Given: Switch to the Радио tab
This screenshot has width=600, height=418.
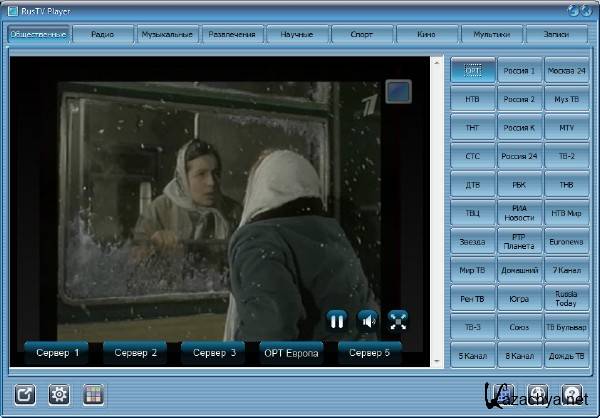Looking at the screenshot, I should coord(102,35).
